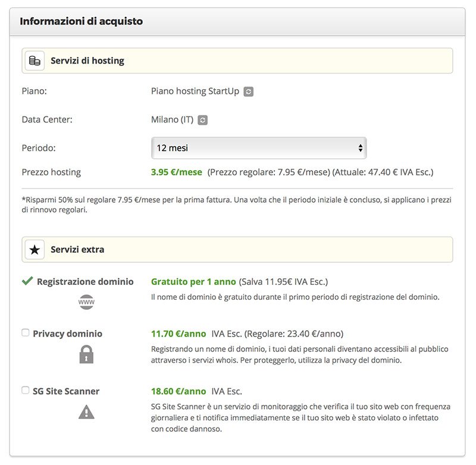Click the warning triangle icon under SG Site Scanner
The width and height of the screenshot is (476, 465).
[x=86, y=412]
